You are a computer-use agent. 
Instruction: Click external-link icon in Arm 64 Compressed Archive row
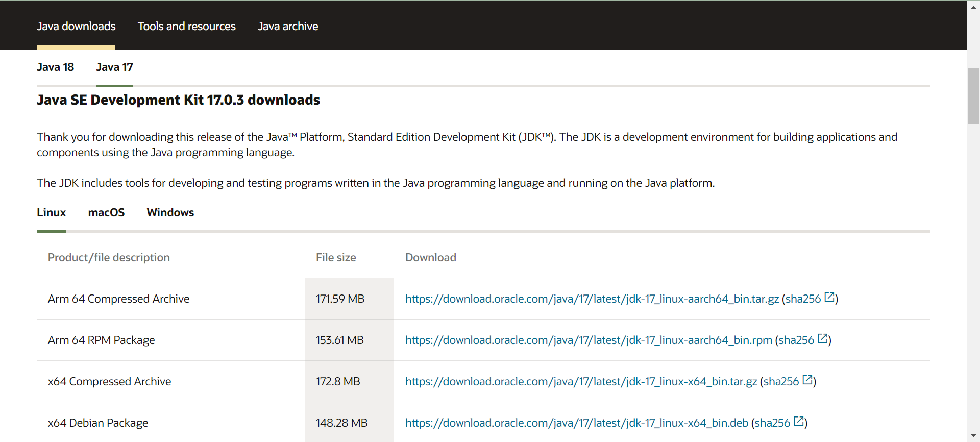tap(829, 297)
